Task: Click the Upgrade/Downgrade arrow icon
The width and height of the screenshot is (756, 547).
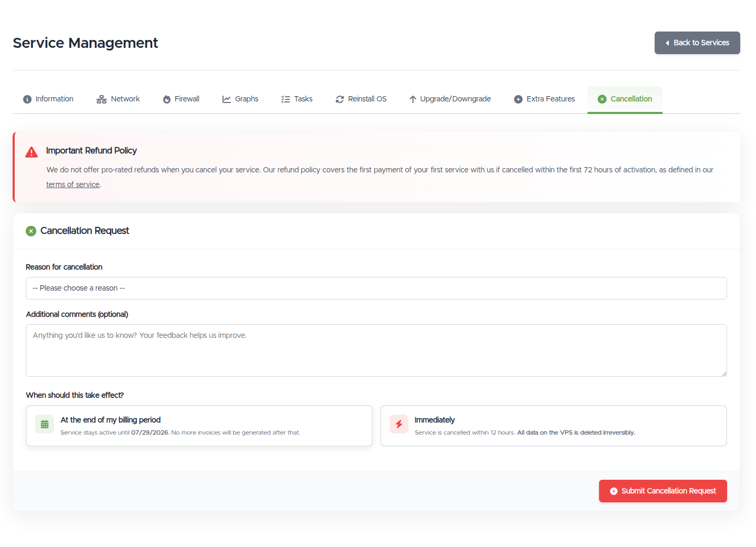Action: (413, 99)
